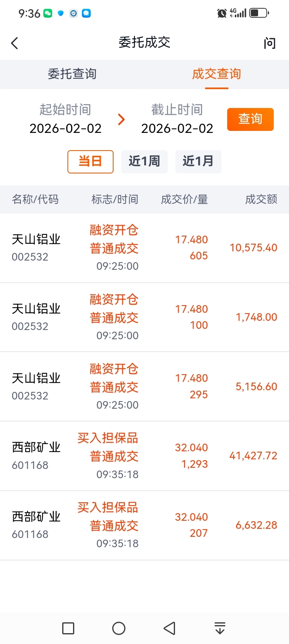Screen dimensions: 289x644
Task: Select the 近1月 date range option
Action: click(198, 161)
